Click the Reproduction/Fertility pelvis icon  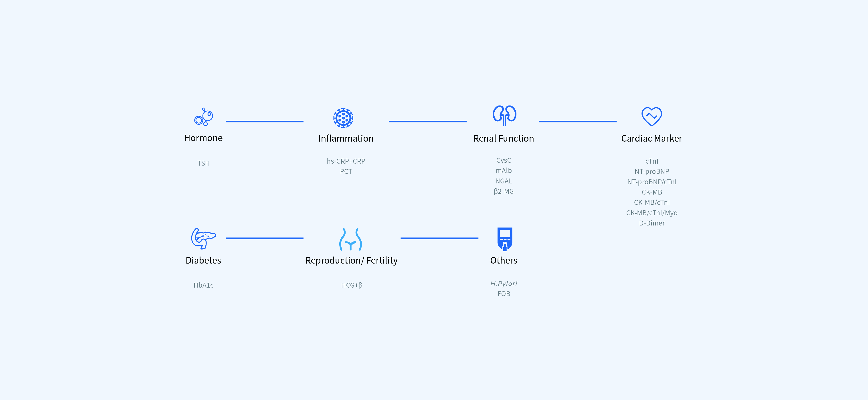[350, 239]
